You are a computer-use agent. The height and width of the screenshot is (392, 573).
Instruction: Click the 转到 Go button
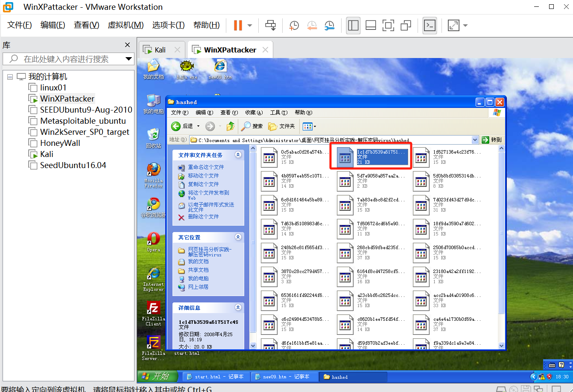pyautogui.click(x=492, y=139)
